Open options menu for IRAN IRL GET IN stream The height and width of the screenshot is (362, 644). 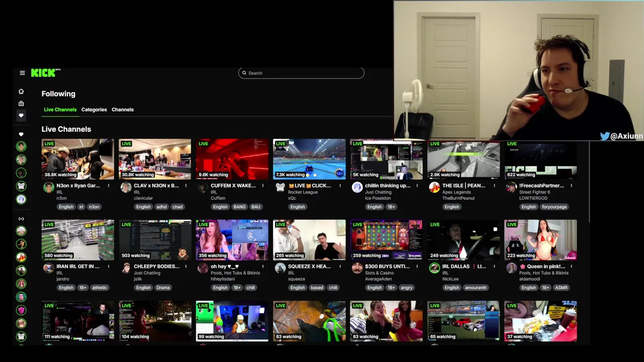point(108,266)
